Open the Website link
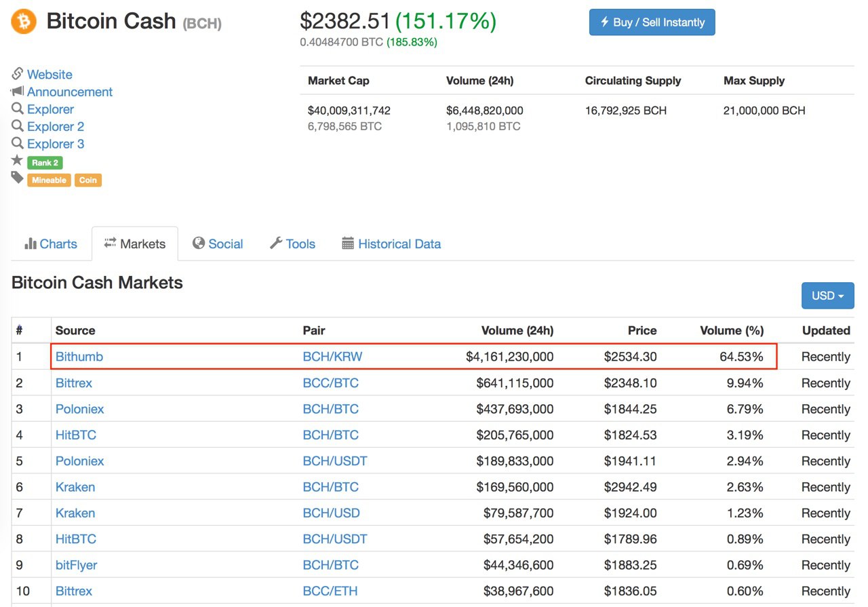The image size is (868, 607). pos(50,75)
